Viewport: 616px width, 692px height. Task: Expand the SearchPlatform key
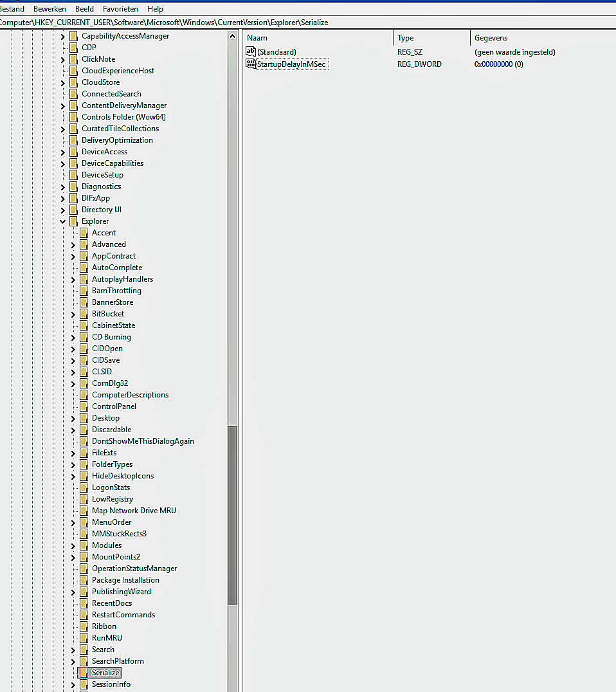click(x=73, y=662)
